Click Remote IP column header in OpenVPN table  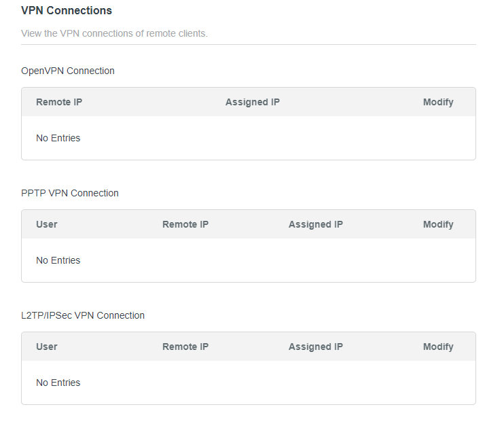pyautogui.click(x=59, y=102)
